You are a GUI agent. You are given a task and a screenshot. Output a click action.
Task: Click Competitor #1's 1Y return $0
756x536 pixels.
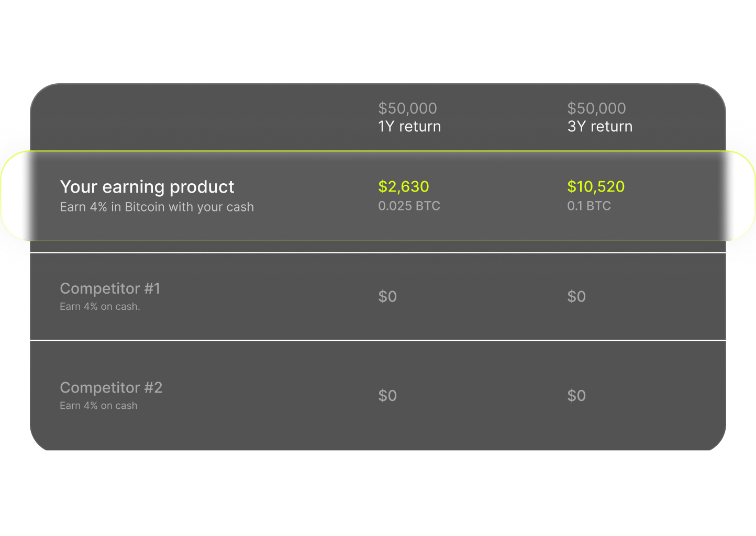point(387,296)
